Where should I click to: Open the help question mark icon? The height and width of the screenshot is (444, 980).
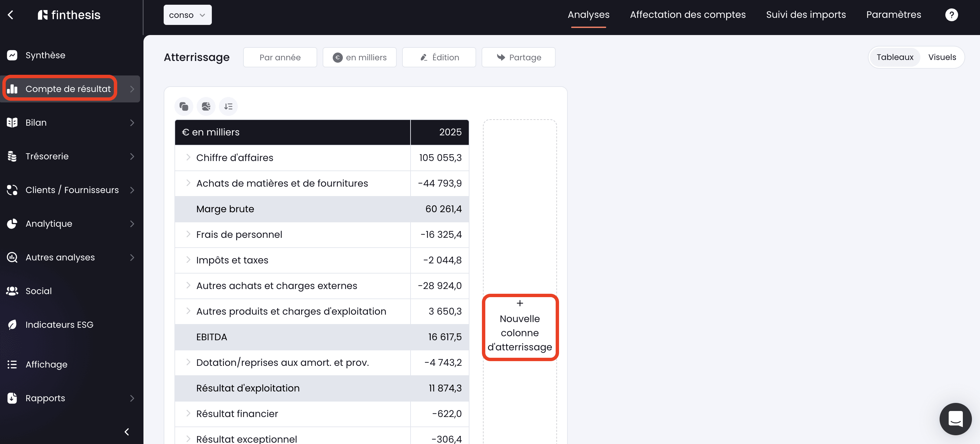951,15
